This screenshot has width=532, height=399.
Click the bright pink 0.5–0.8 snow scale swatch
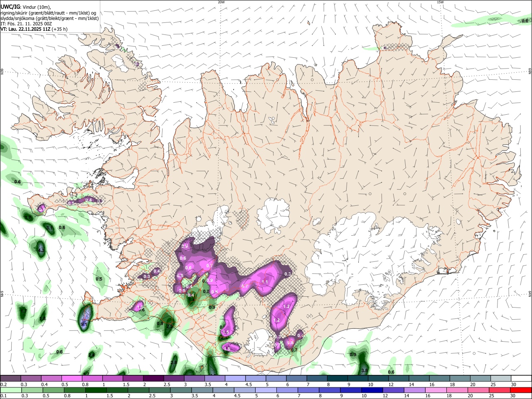click(71, 378)
